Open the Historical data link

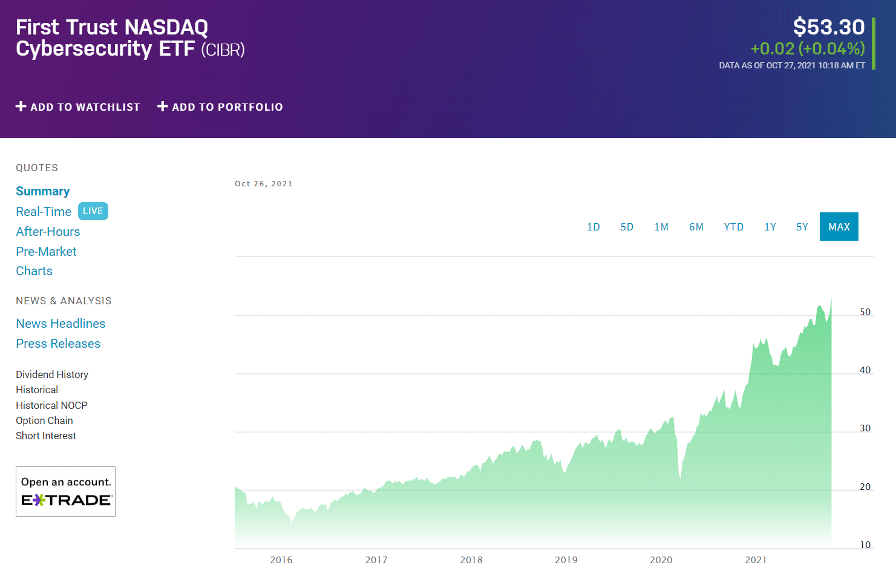click(x=37, y=390)
